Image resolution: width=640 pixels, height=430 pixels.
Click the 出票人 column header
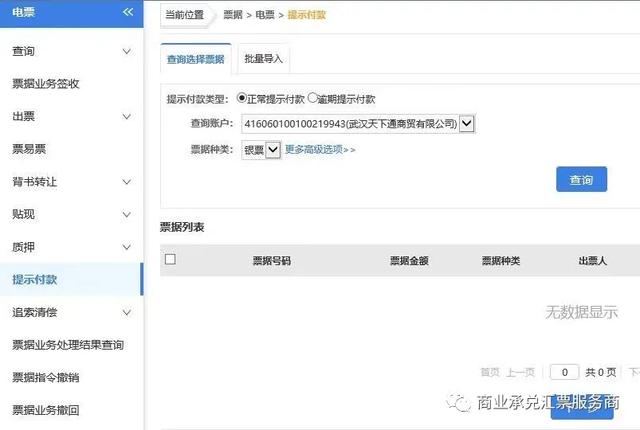[x=593, y=261]
